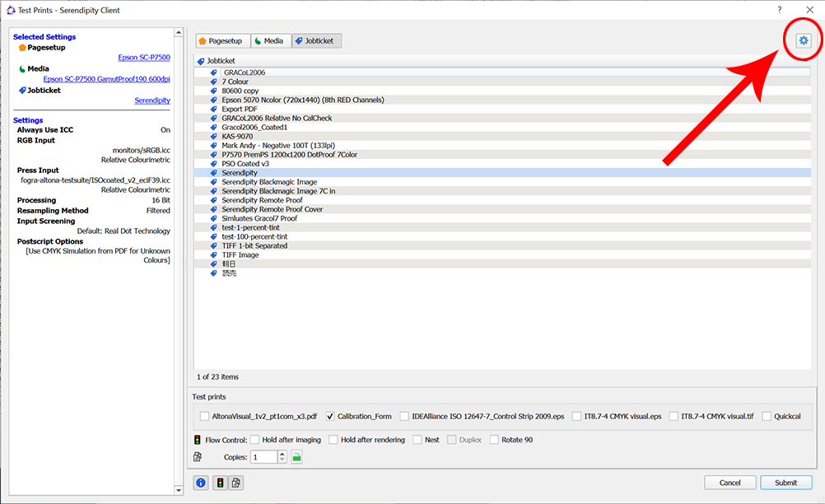Open the Serendipity jobticket link in Selected Settings

(x=152, y=100)
